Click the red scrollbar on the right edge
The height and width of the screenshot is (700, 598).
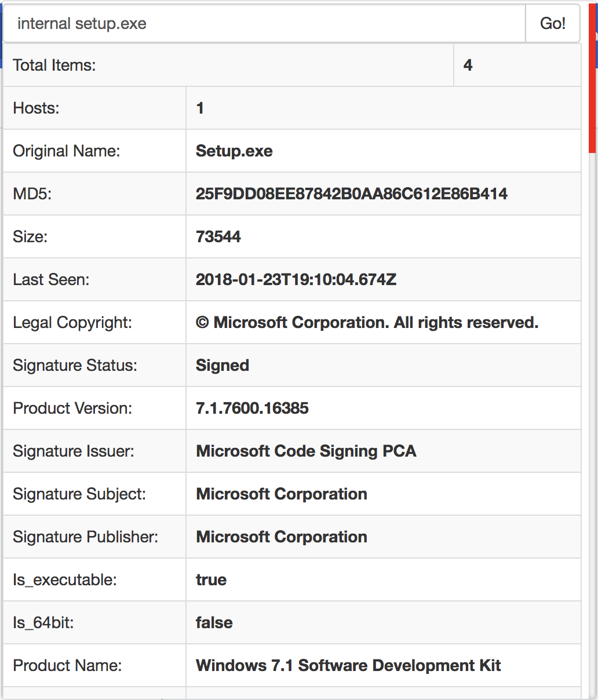pos(593,81)
